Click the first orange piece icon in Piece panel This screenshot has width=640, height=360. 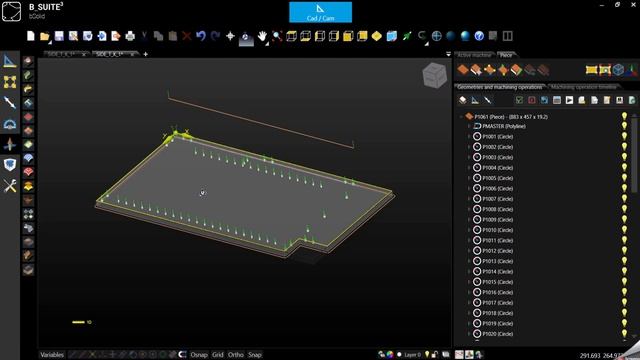462,70
